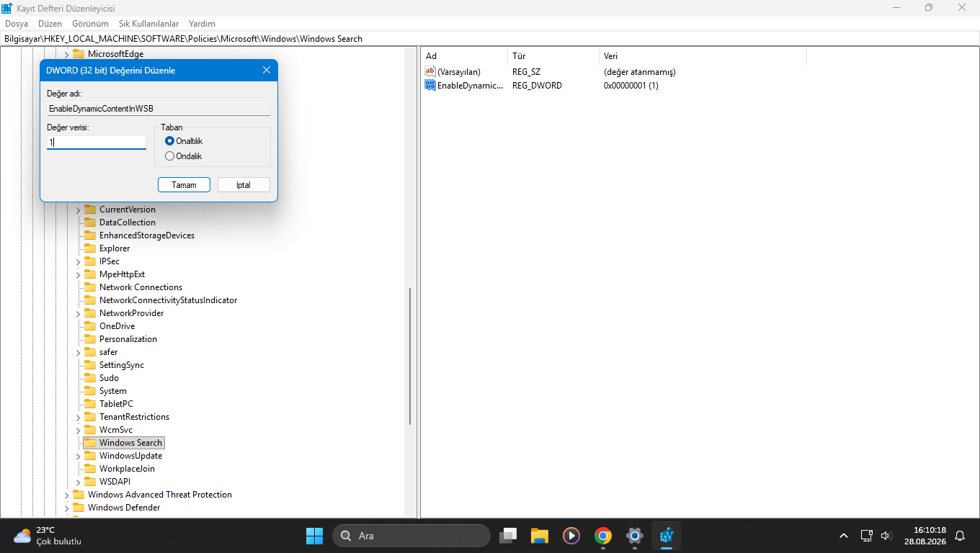This screenshot has height=553, width=980.
Task: Click the volume icon in system tray
Action: point(886,536)
